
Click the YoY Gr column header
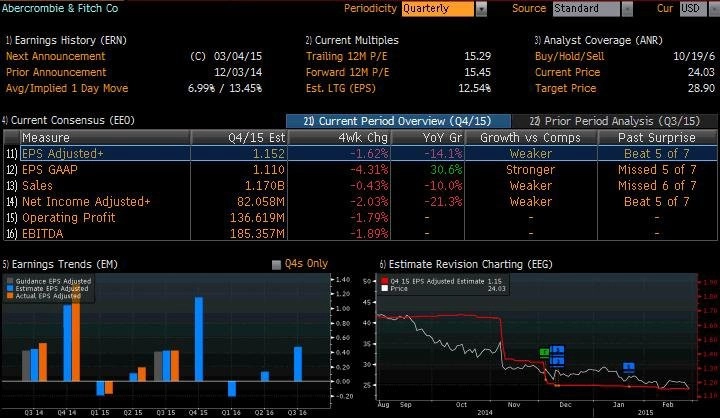428,137
